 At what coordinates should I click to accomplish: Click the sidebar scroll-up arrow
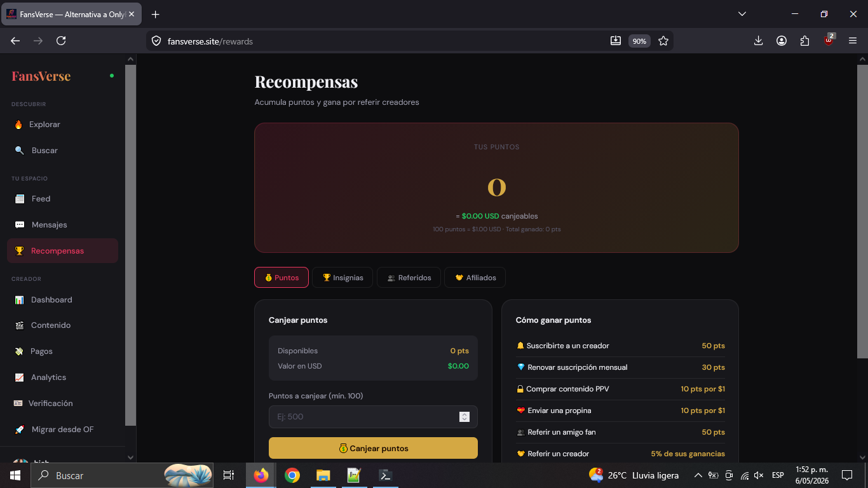pos(131,59)
